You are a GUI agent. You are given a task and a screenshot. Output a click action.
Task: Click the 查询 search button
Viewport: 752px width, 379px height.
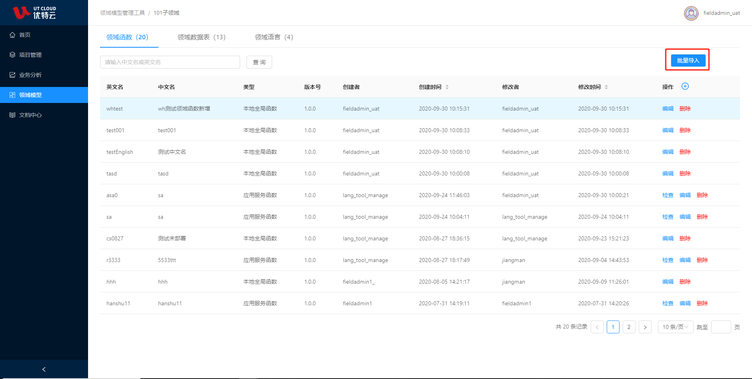tap(259, 62)
